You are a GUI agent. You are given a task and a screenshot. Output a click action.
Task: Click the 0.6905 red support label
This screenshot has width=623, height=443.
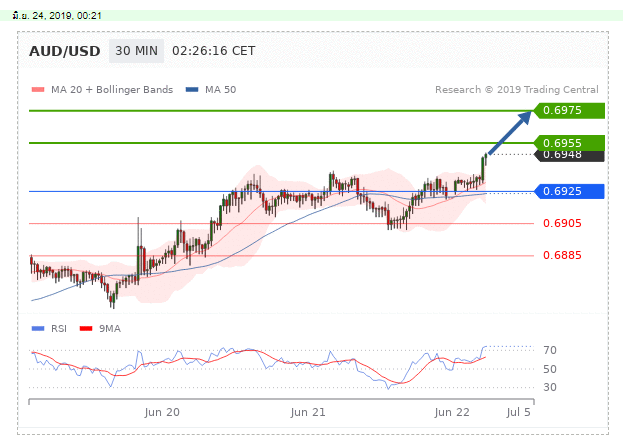tap(562, 223)
